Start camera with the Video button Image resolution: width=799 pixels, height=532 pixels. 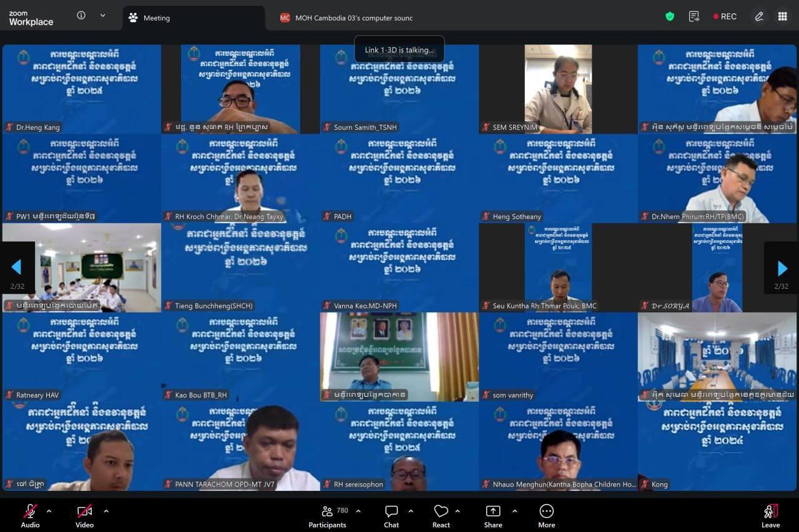click(85, 516)
